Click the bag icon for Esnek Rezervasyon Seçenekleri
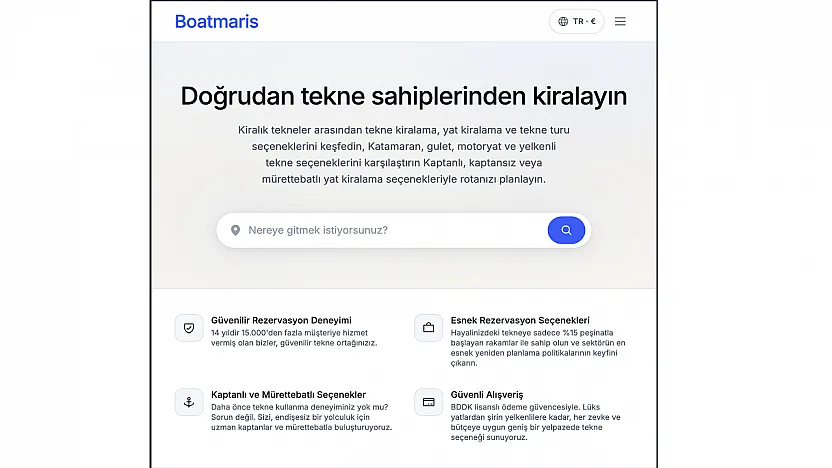The width and height of the screenshot is (832, 468). (428, 328)
